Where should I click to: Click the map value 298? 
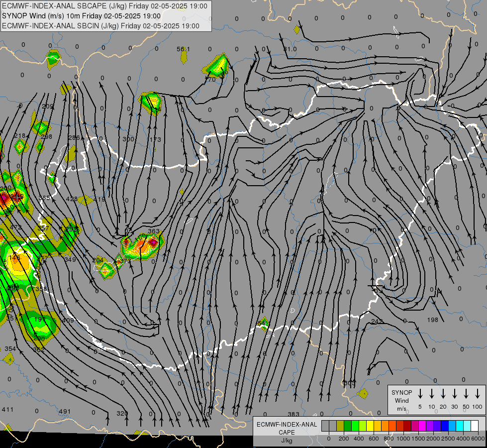(x=47, y=136)
